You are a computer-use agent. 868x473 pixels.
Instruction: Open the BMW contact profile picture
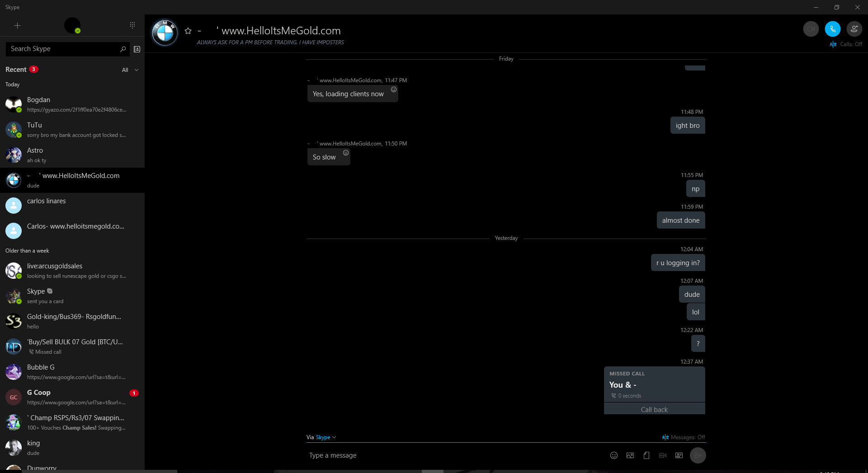[x=165, y=33]
